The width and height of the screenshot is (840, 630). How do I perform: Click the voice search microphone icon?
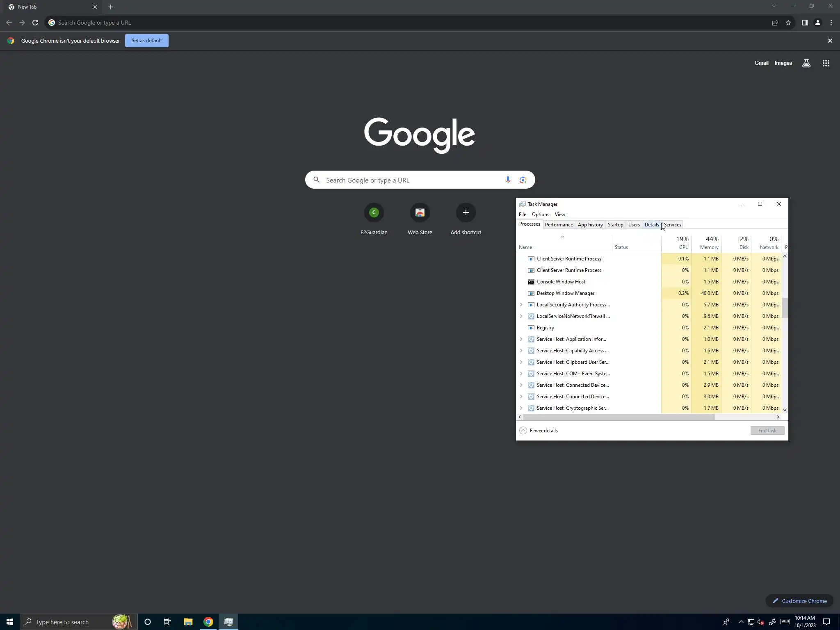tap(508, 180)
